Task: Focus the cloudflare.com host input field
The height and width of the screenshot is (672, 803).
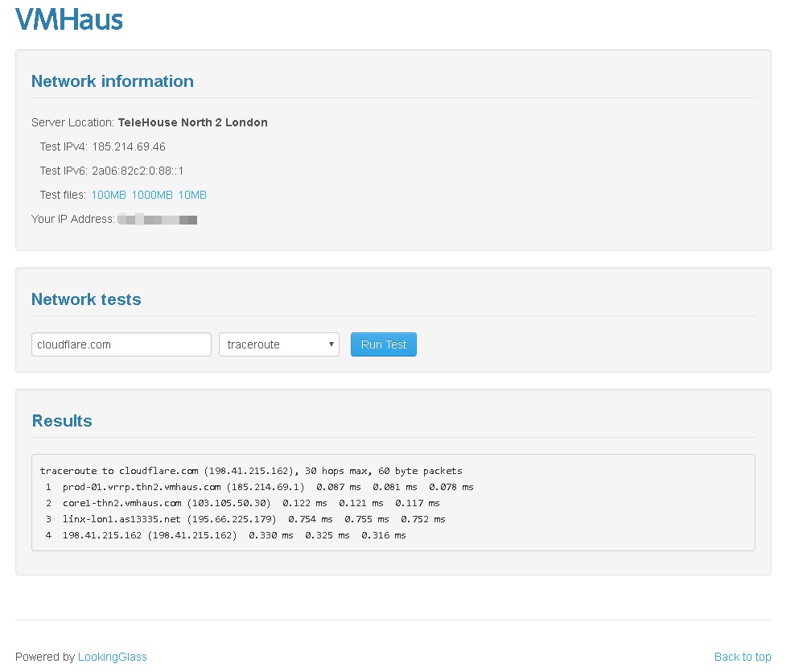Action: tap(121, 344)
